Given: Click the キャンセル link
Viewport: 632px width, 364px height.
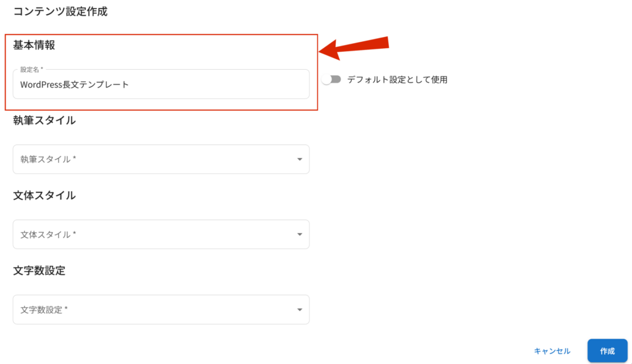Looking at the screenshot, I should [x=552, y=351].
